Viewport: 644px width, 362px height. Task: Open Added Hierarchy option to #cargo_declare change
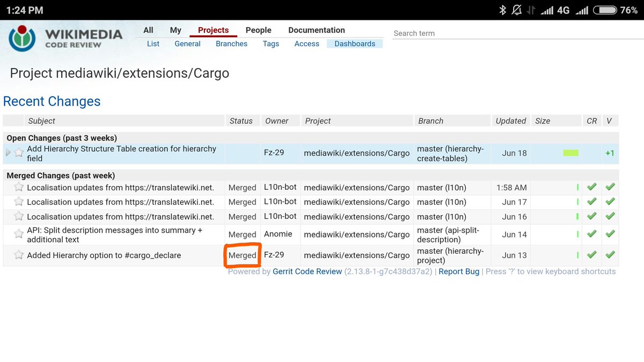[x=104, y=255]
